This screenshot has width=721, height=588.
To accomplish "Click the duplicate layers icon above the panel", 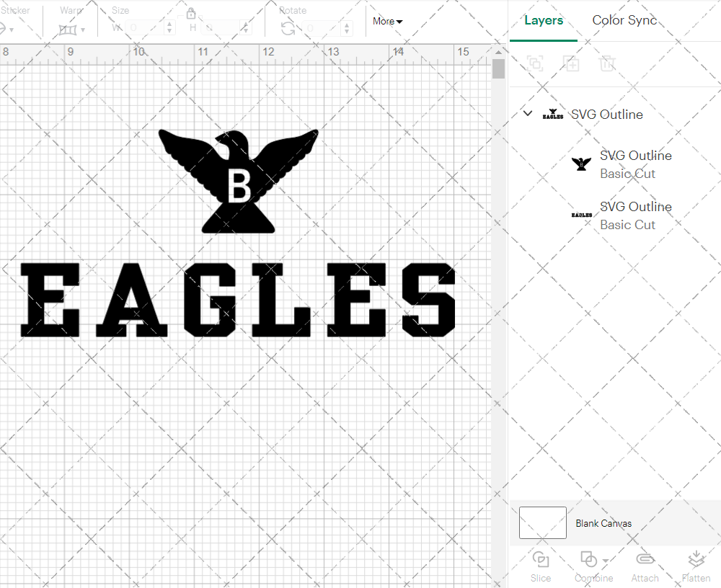I will 571,63.
